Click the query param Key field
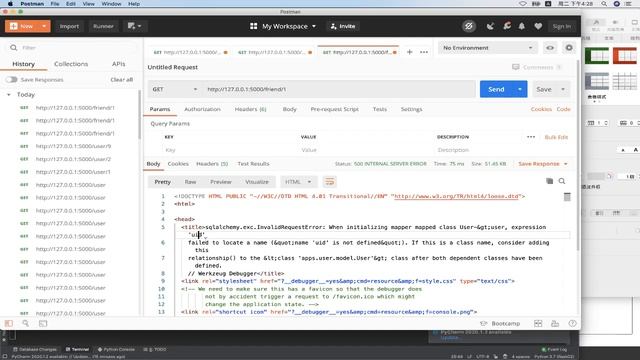640x360 pixels. (x=229, y=150)
